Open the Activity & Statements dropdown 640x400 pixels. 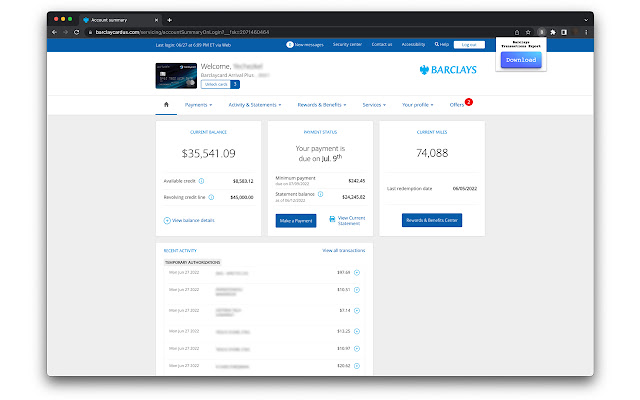(255, 105)
